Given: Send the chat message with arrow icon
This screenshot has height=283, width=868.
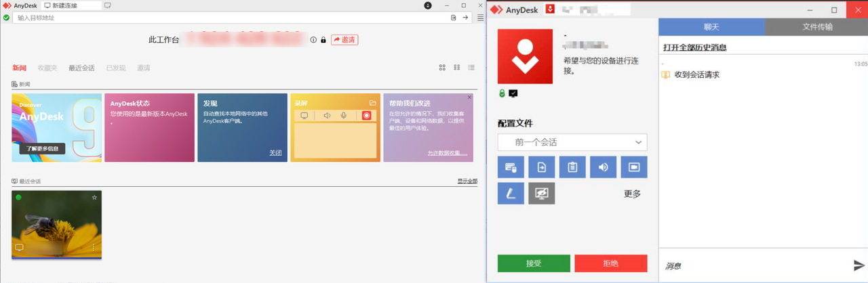Looking at the screenshot, I should (x=859, y=265).
